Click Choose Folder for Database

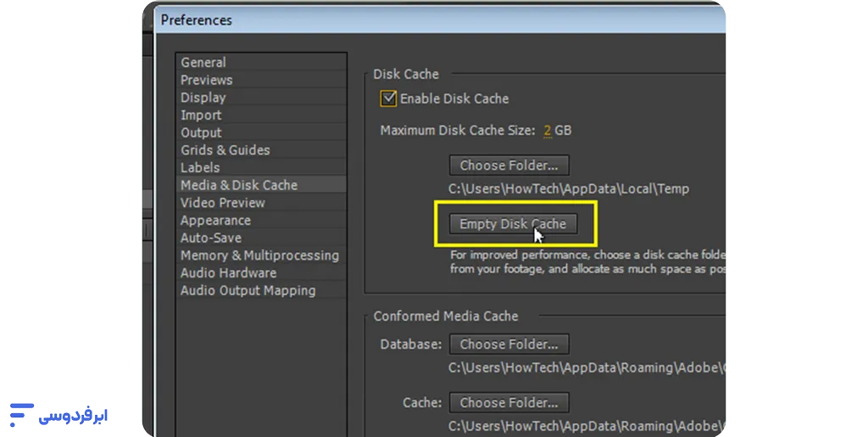tap(509, 345)
